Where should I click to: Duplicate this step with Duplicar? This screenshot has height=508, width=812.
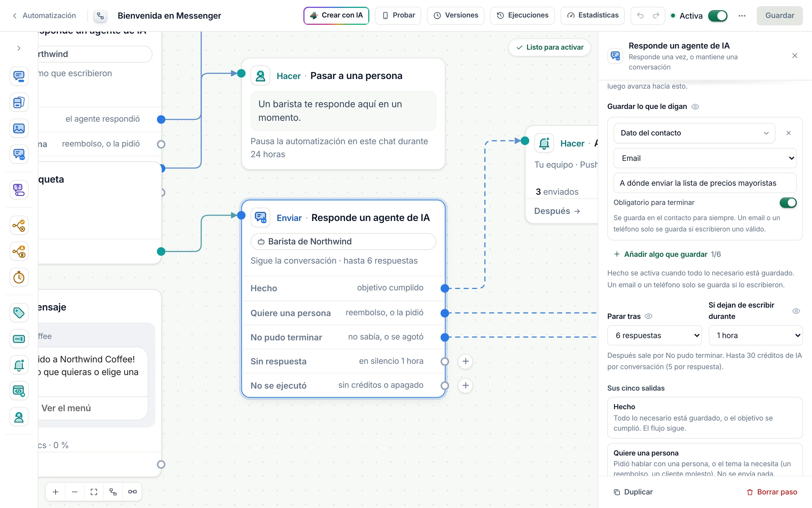633,492
